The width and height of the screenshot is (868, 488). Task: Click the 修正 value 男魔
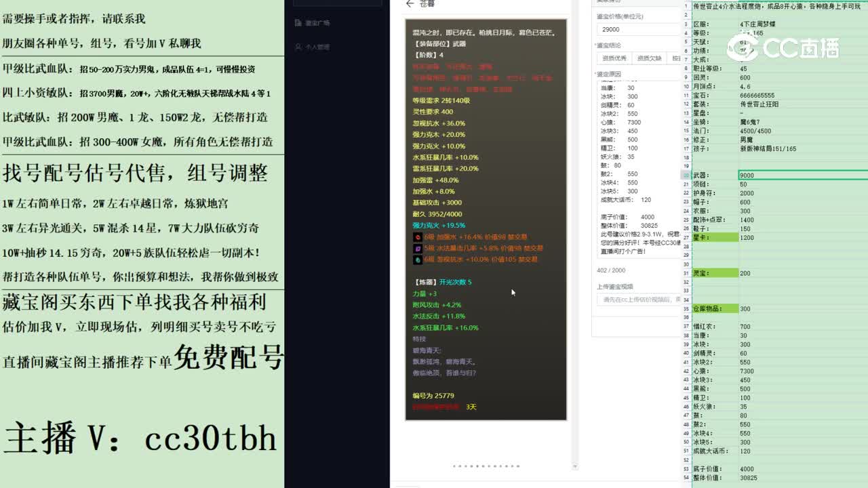747,140
